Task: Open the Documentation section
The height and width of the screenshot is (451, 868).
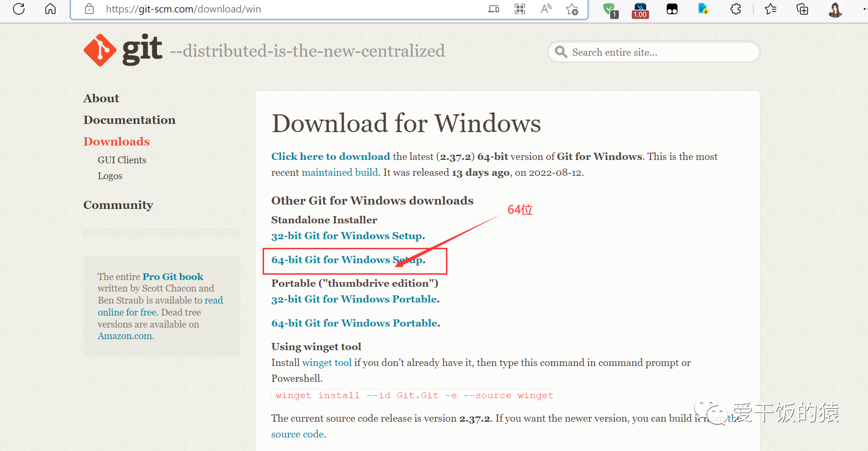Action: coord(129,120)
